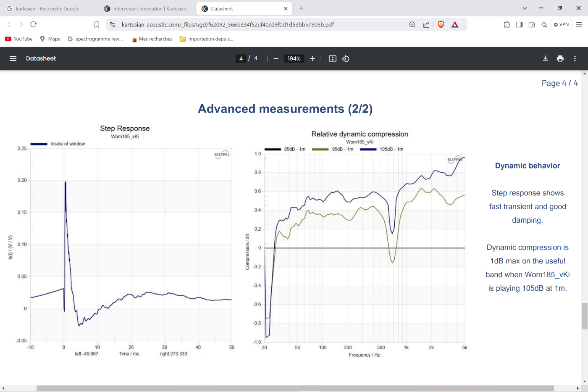Image resolution: width=588 pixels, height=392 pixels.
Task: Toggle the VPN button
Action: click(x=561, y=24)
